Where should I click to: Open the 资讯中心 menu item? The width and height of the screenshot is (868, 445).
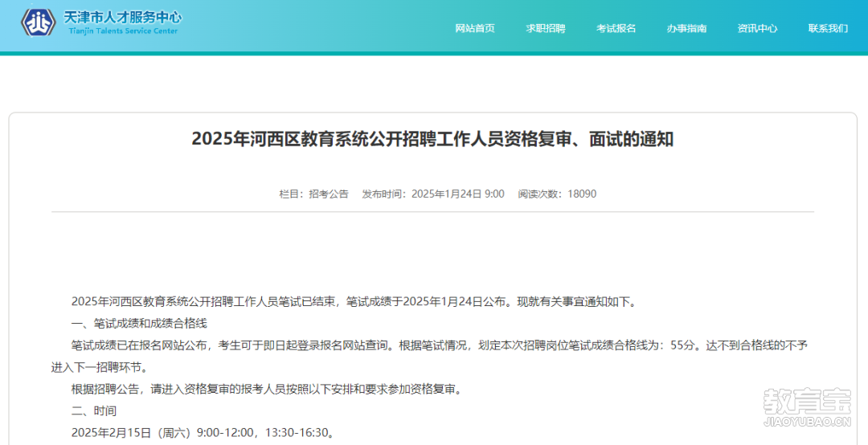(x=757, y=28)
